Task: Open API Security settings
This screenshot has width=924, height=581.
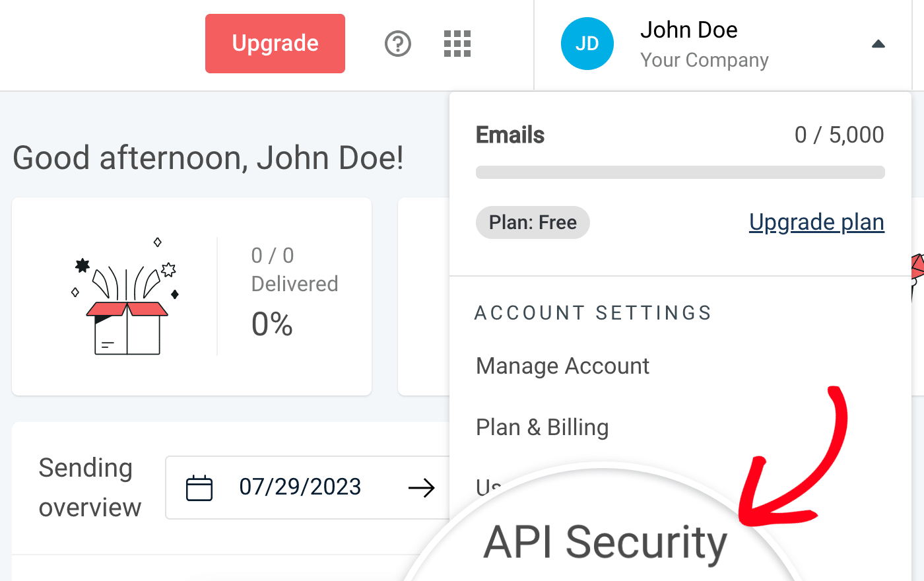Action: 605,543
